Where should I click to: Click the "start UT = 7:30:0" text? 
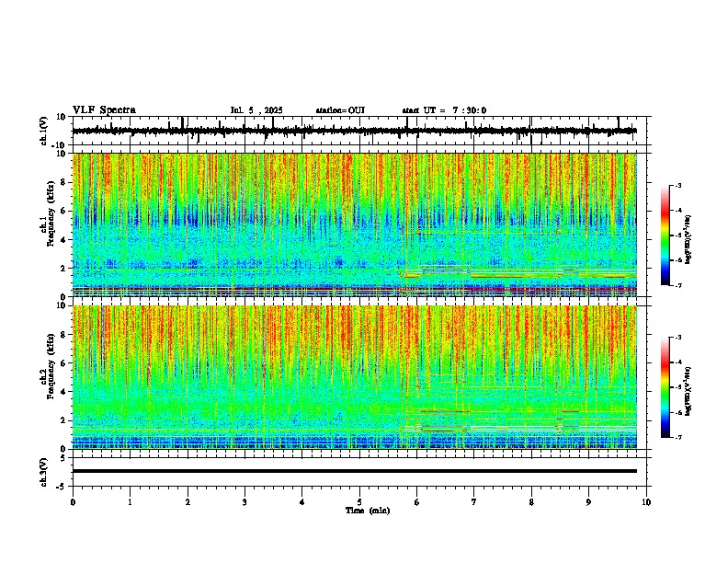point(444,110)
